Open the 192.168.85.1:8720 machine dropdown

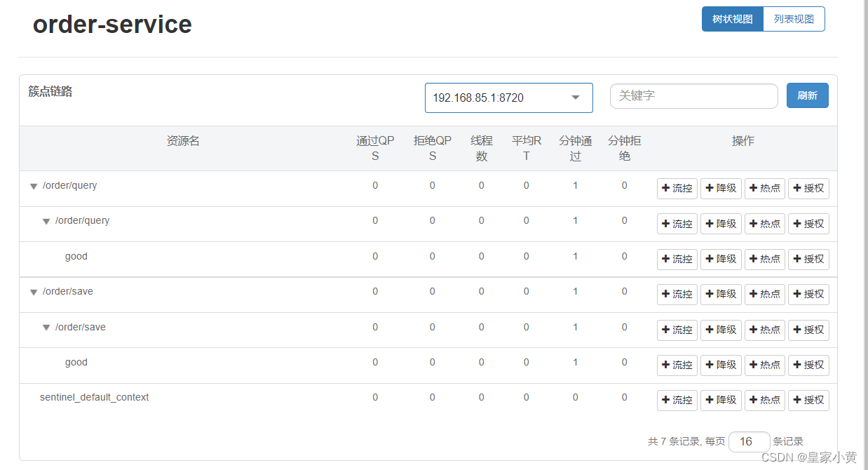point(509,98)
